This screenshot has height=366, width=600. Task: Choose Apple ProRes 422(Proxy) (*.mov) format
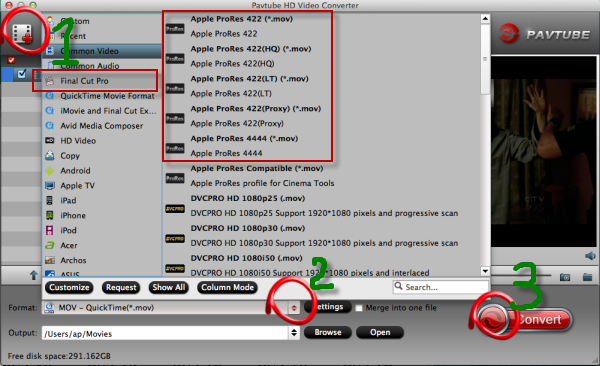click(256, 108)
